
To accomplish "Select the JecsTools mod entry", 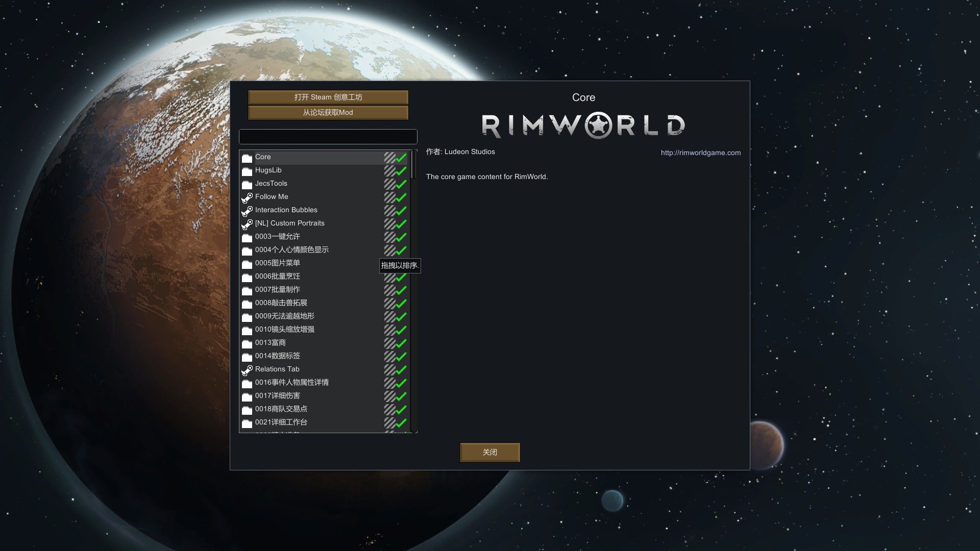I will coord(325,184).
